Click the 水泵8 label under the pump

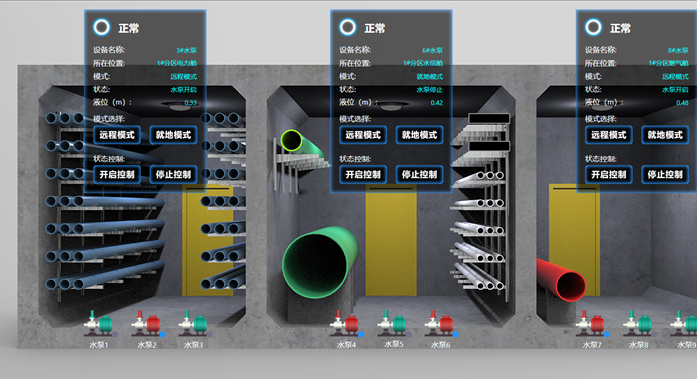tap(638, 345)
